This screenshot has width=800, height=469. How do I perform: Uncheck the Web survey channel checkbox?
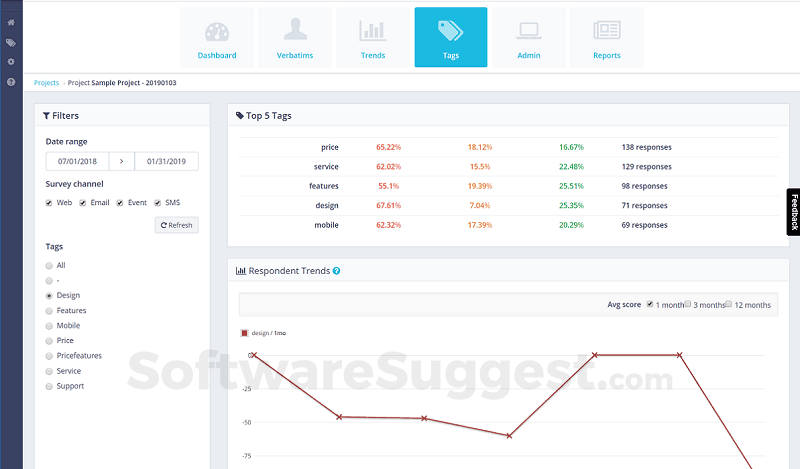(49, 203)
